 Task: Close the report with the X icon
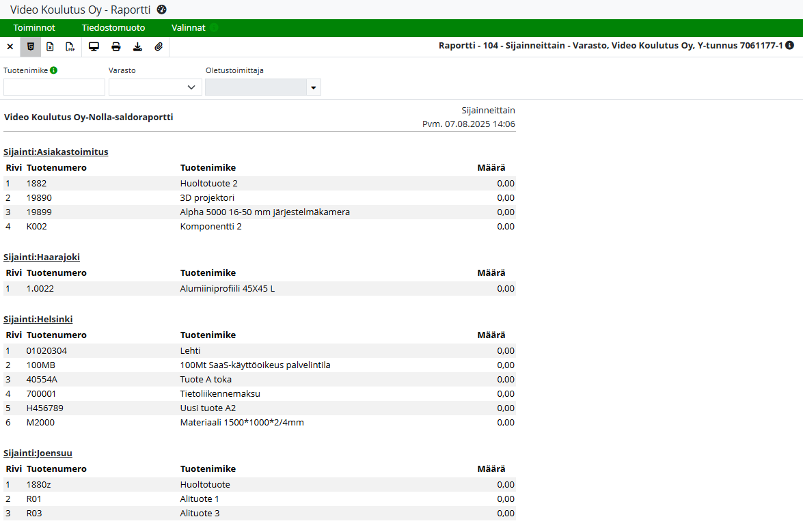(10, 47)
